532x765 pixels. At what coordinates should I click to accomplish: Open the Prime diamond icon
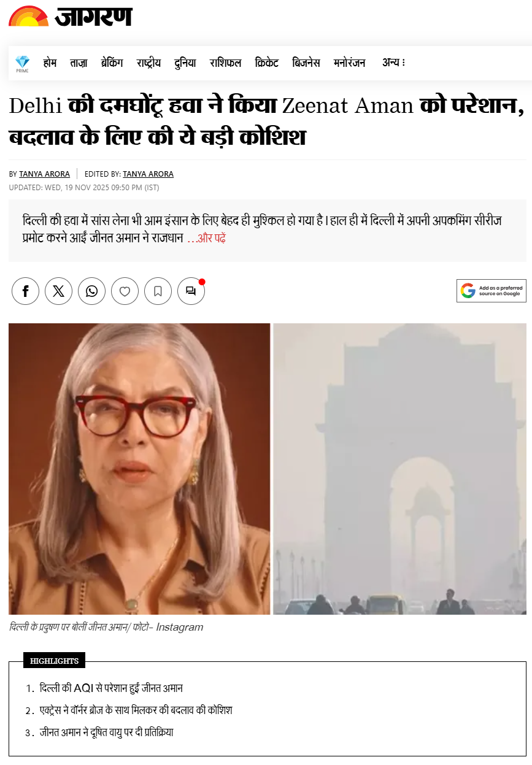pyautogui.click(x=22, y=64)
